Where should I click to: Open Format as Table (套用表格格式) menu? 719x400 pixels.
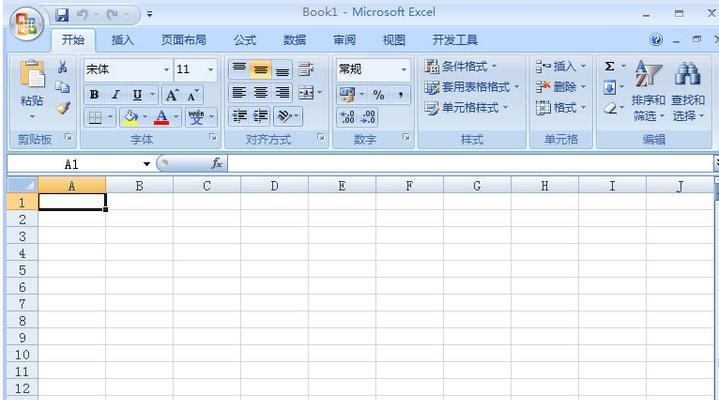tap(472, 87)
